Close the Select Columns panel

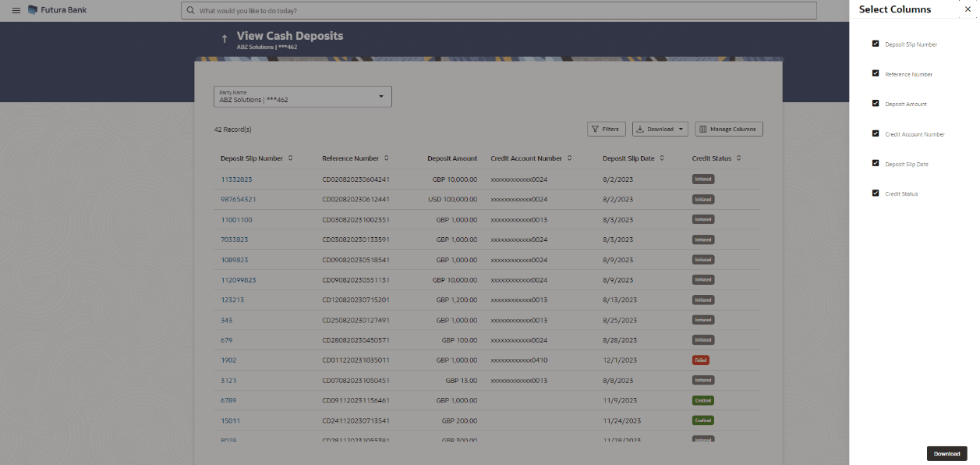point(968,9)
